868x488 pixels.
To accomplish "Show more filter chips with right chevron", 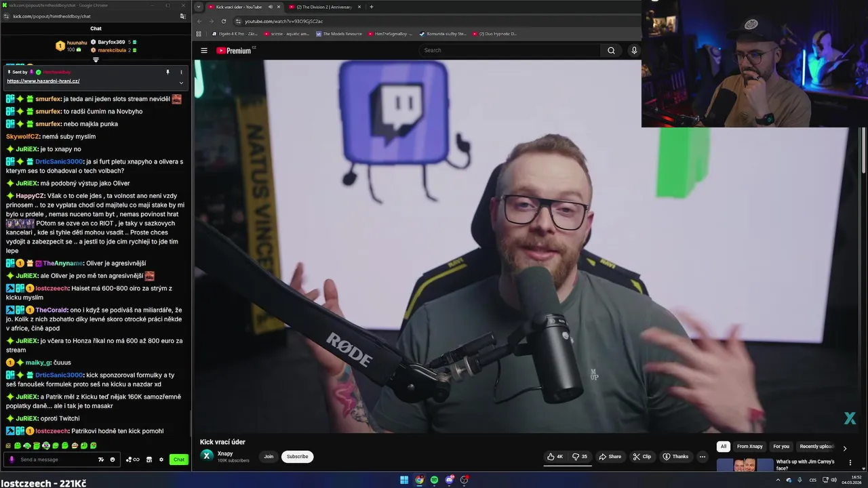I will pyautogui.click(x=844, y=448).
